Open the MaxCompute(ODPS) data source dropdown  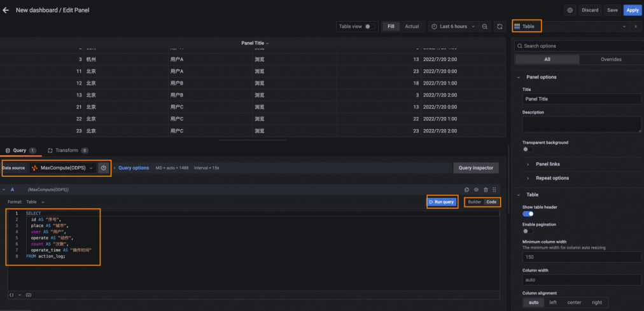click(x=63, y=168)
